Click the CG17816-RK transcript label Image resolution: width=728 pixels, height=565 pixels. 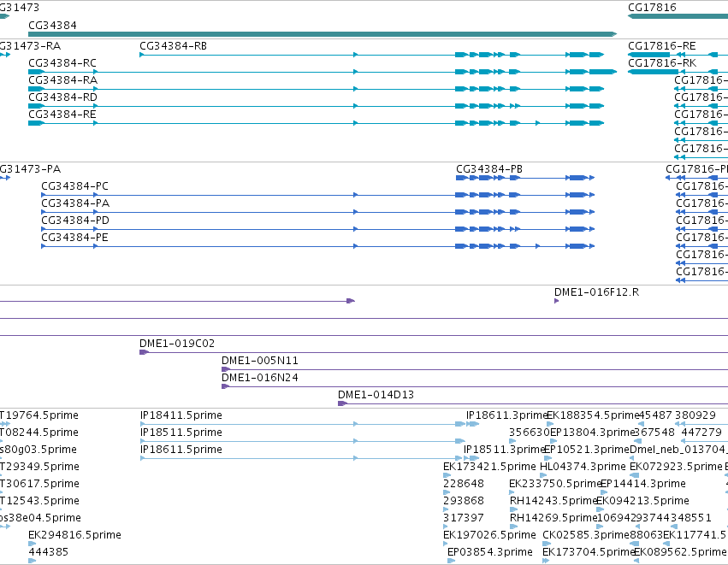(x=662, y=63)
